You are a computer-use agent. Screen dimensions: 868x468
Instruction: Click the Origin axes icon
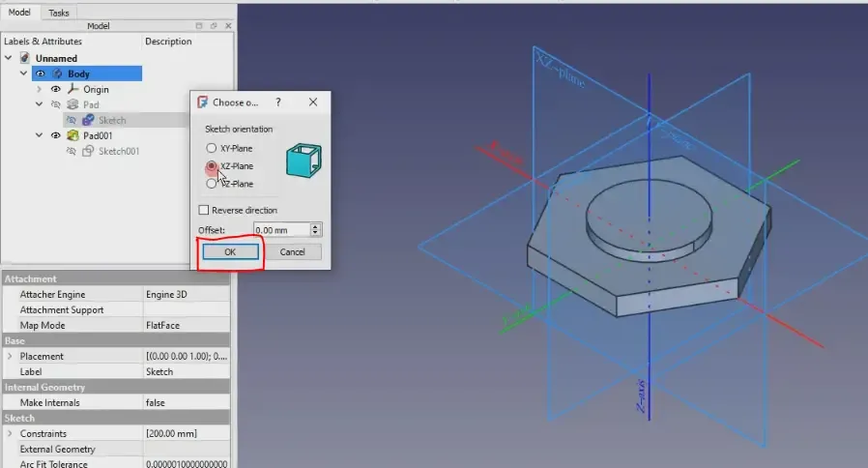tap(72, 89)
